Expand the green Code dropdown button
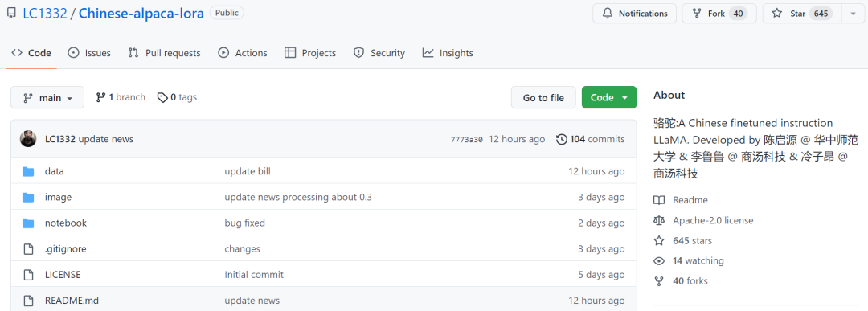This screenshot has height=311, width=868. coord(609,97)
